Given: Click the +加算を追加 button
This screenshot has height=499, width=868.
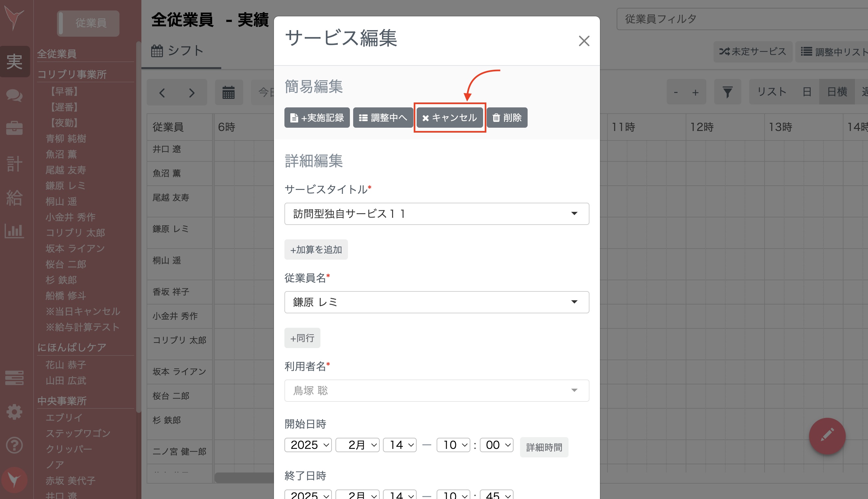Looking at the screenshot, I should click(316, 249).
